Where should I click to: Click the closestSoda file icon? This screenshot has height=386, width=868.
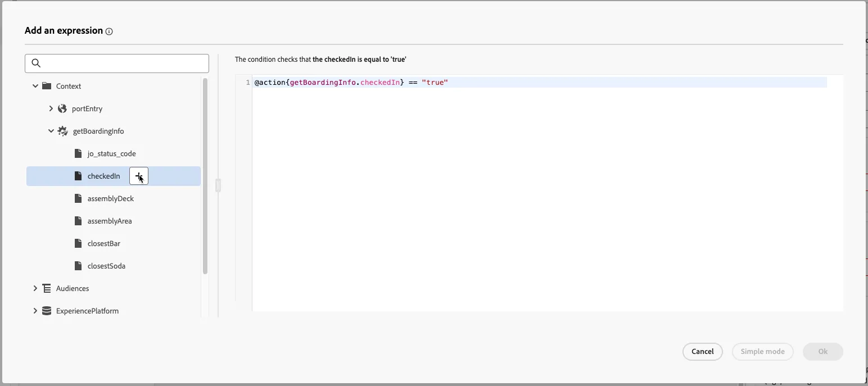tap(78, 266)
